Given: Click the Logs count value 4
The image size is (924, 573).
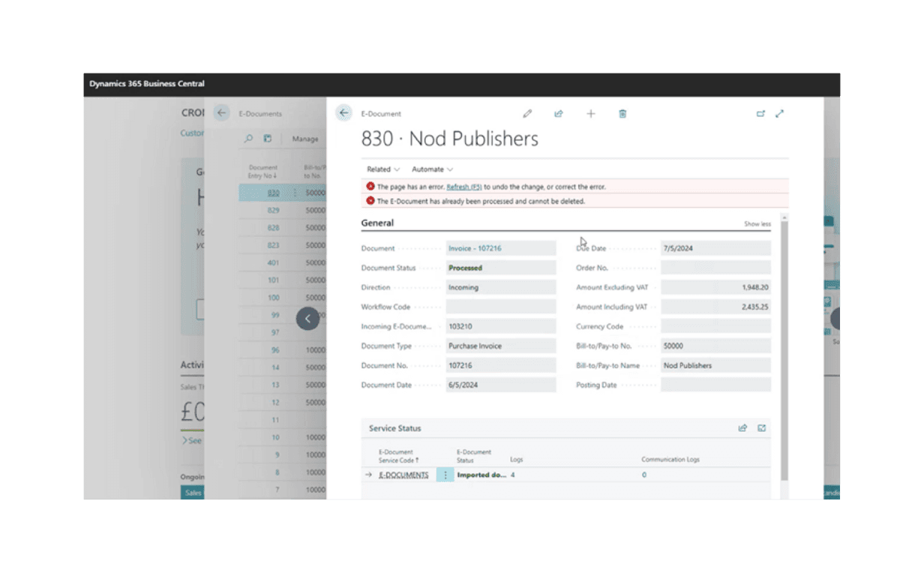Looking at the screenshot, I should [513, 475].
